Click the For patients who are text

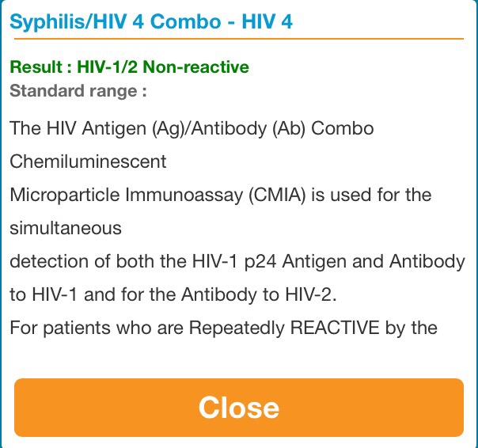pyautogui.click(x=97, y=328)
